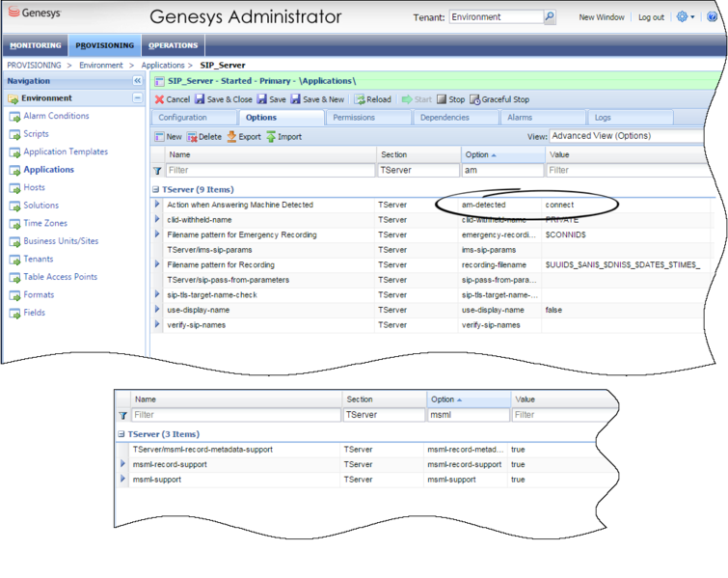Delete the selected option
The height and width of the screenshot is (578, 728).
(203, 137)
